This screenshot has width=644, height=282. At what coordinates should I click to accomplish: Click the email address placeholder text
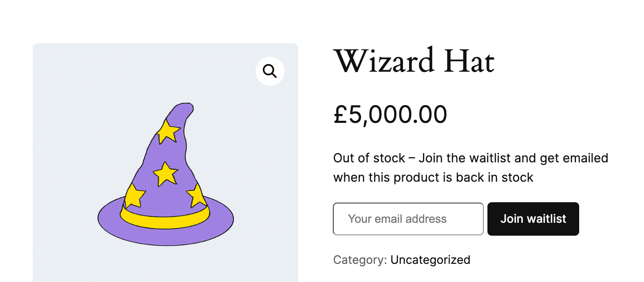(397, 219)
